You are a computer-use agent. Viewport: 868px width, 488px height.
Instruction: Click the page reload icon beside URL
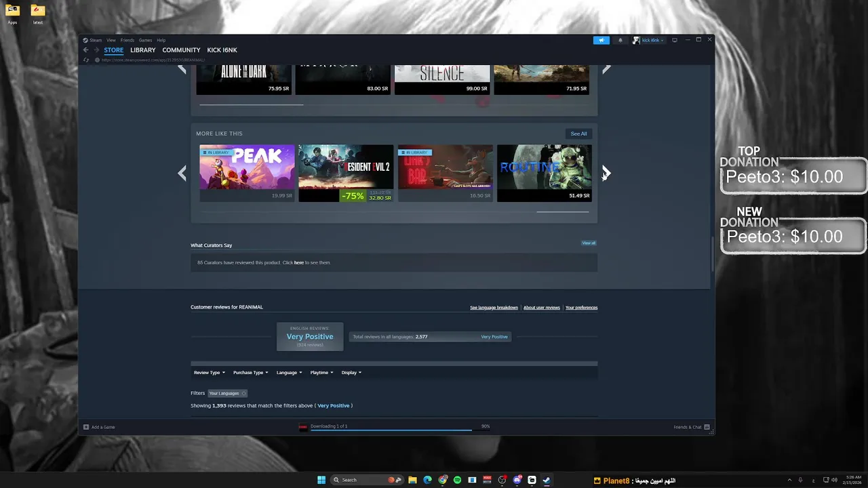[x=86, y=60]
